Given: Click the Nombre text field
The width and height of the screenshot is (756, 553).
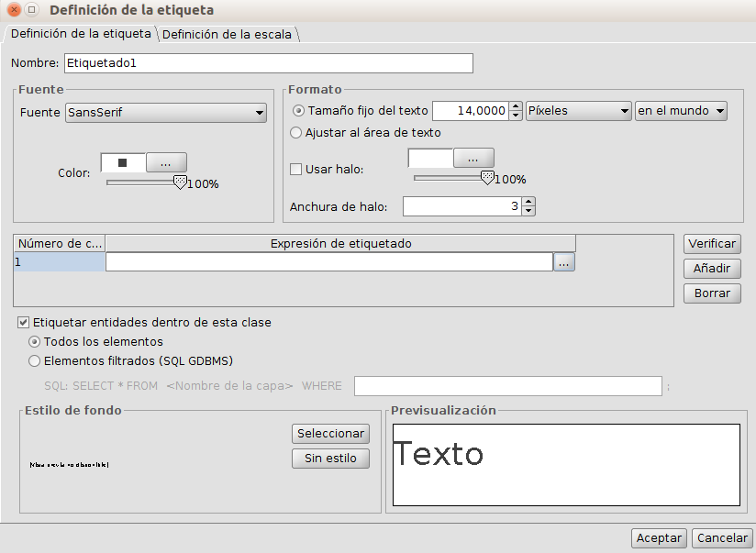Looking at the screenshot, I should [268, 63].
